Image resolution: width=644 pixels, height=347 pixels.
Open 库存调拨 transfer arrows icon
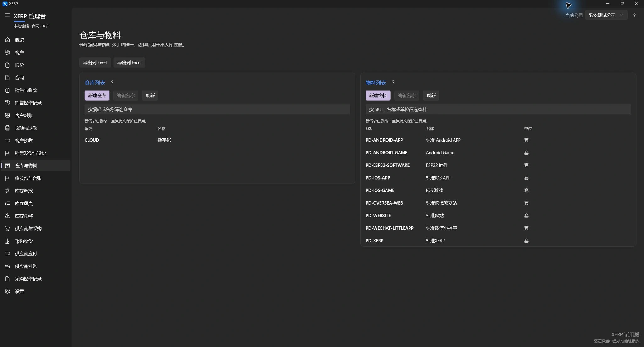click(x=8, y=191)
